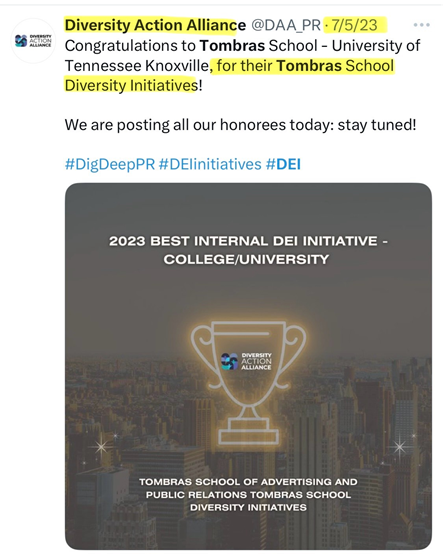Click highlighted "Diversity Initiatives" text

131,86
